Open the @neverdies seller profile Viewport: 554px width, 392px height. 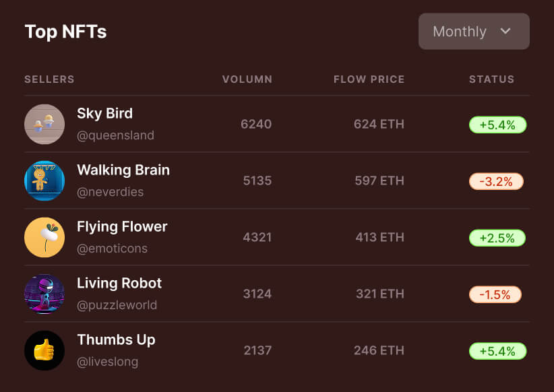point(110,192)
